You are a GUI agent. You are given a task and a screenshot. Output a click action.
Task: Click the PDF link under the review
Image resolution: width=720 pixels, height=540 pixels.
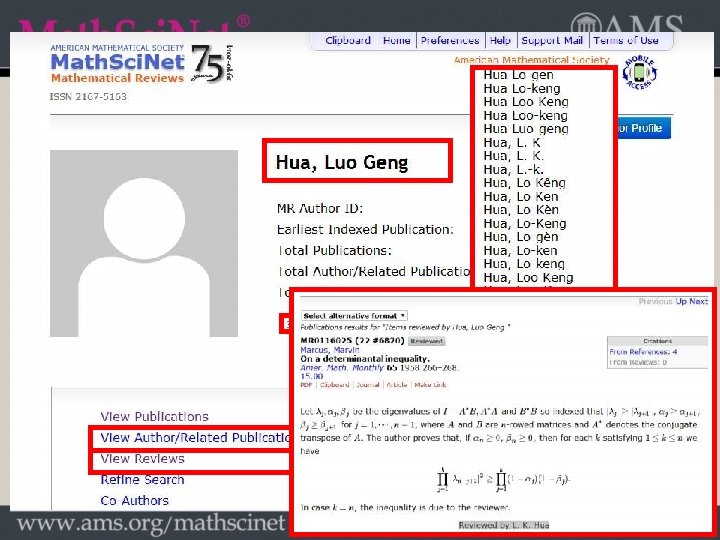(x=305, y=385)
